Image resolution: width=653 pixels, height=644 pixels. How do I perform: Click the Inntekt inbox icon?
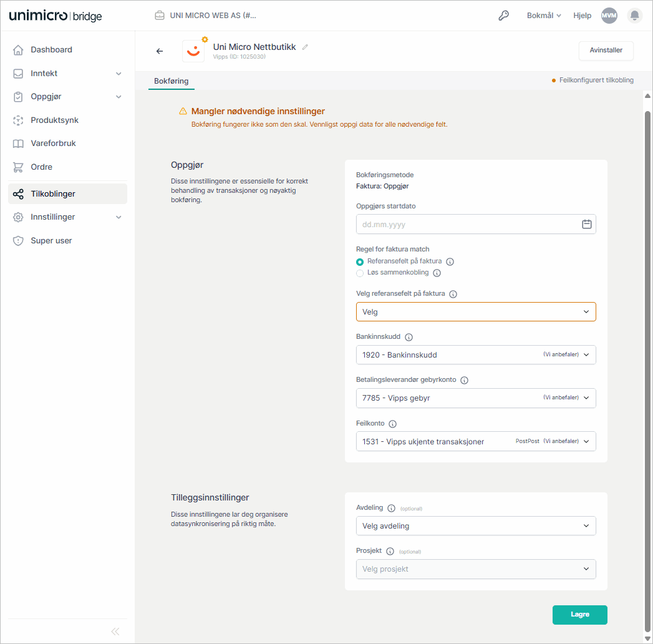(18, 74)
